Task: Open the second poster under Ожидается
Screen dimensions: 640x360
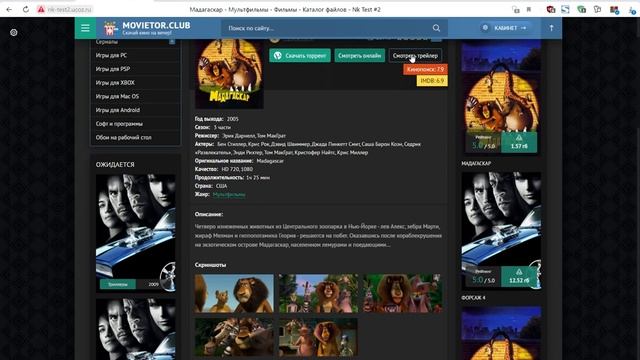Action: coord(136,329)
